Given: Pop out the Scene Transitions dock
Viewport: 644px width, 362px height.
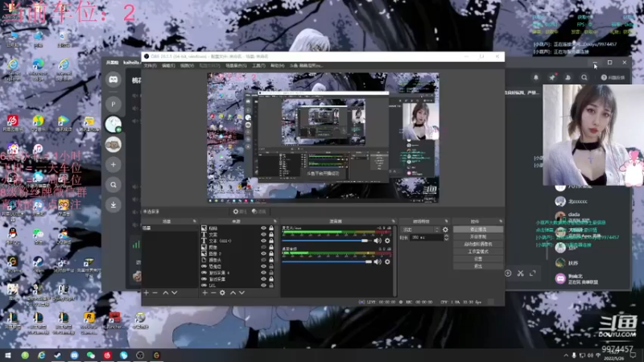Looking at the screenshot, I should [447, 221].
